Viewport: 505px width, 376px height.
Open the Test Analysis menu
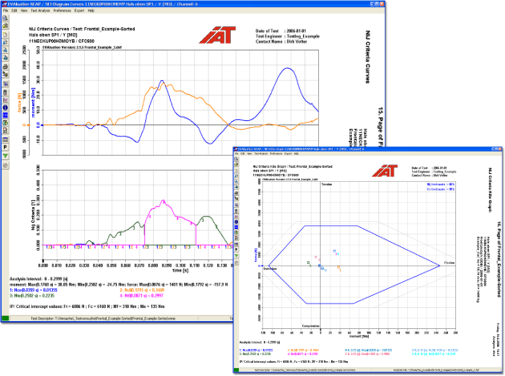click(40, 11)
